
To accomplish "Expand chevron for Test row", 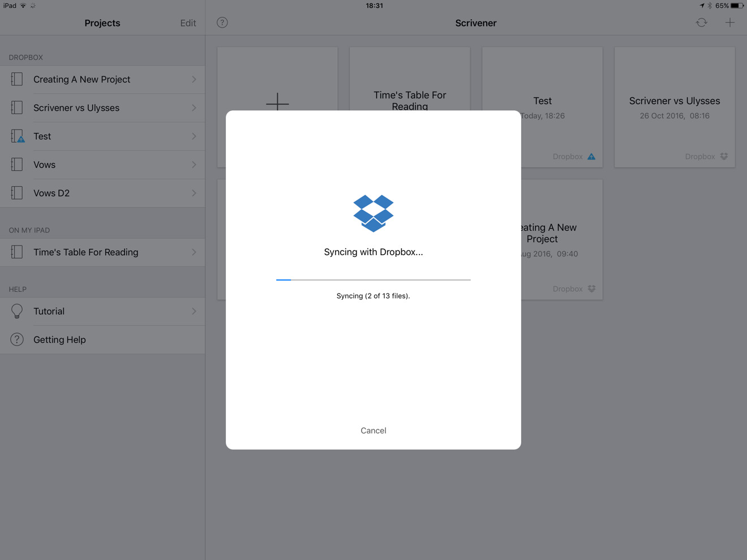I will pyautogui.click(x=194, y=136).
